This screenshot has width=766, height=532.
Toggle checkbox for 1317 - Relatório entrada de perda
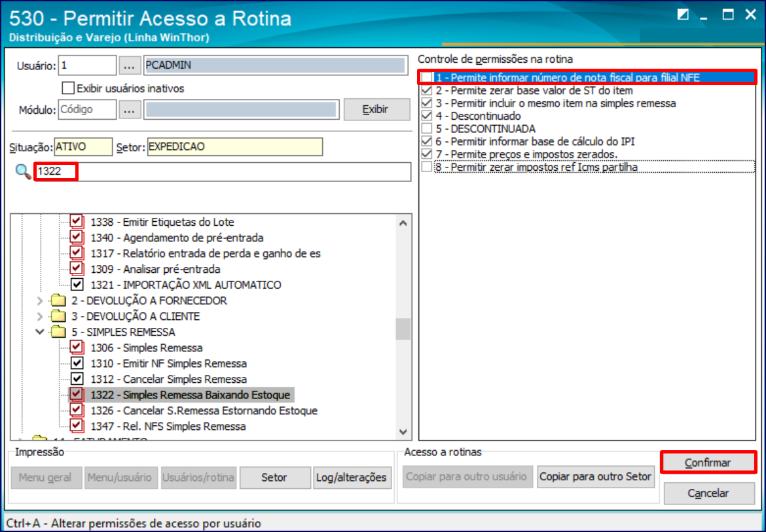[77, 253]
